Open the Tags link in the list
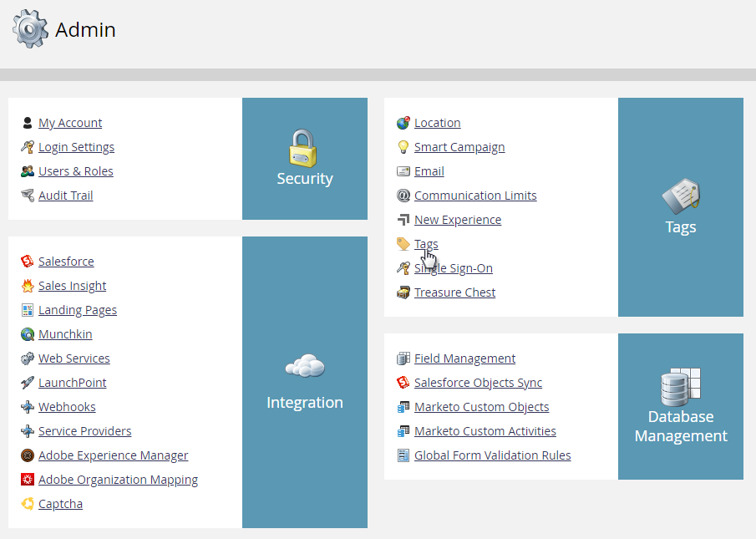756x539 pixels. click(x=426, y=244)
